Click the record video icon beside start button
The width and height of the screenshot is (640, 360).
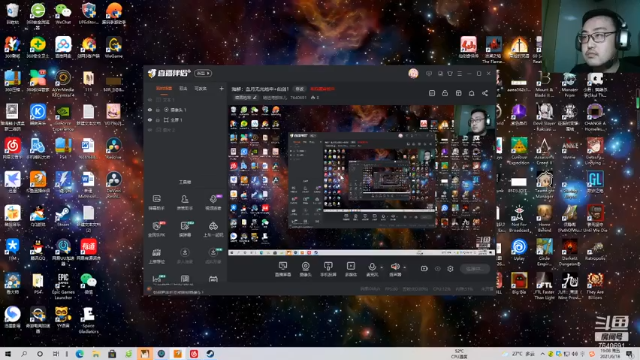click(x=424, y=269)
